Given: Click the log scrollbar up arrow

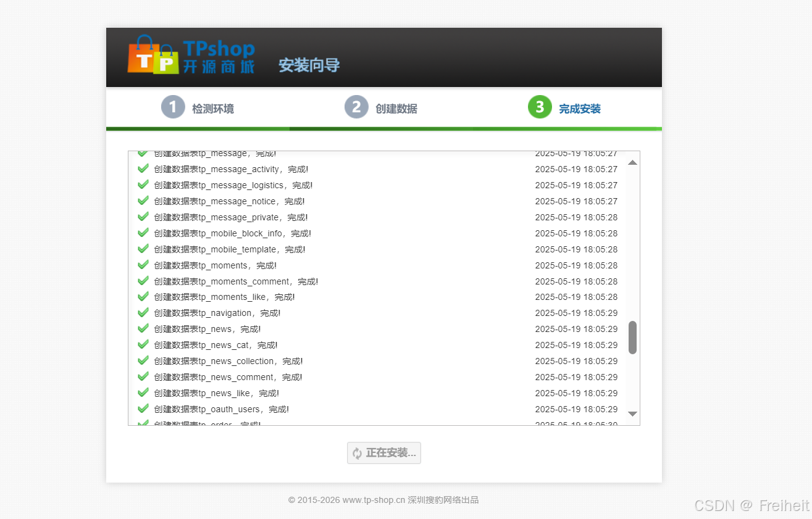Looking at the screenshot, I should (632, 162).
